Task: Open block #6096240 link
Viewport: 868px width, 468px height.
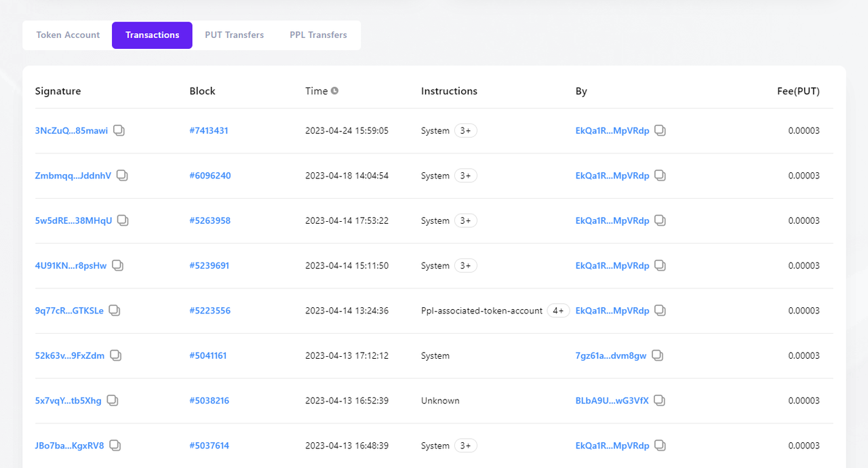Action: 210,176
